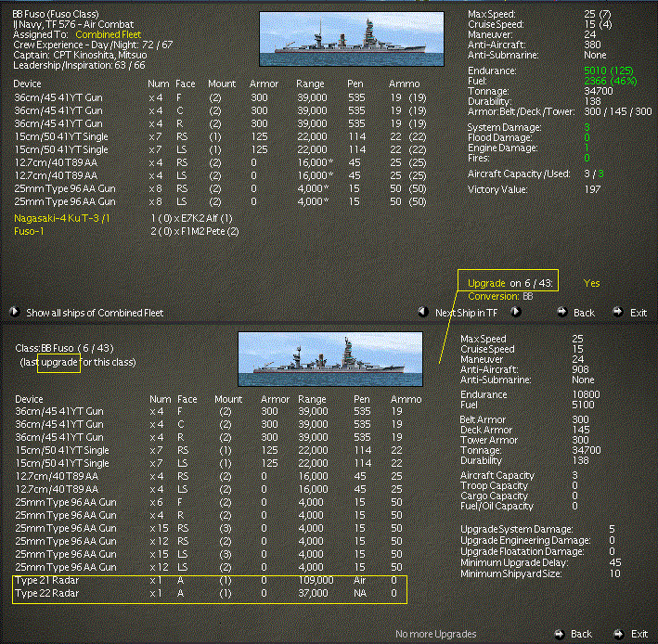658x644 pixels.
Task: Click the Armor Belt/Deck/Tower 300 / 145 / 300 value
Action: (x=618, y=111)
